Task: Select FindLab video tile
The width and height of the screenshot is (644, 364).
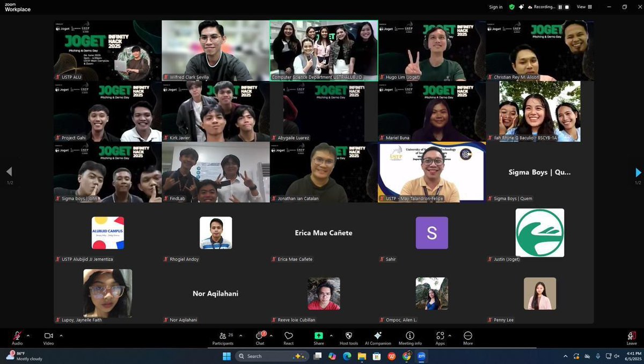Action: point(216,172)
